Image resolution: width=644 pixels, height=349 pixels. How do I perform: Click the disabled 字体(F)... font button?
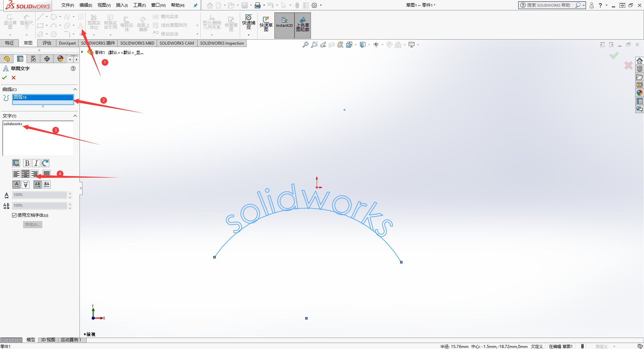[x=33, y=225]
